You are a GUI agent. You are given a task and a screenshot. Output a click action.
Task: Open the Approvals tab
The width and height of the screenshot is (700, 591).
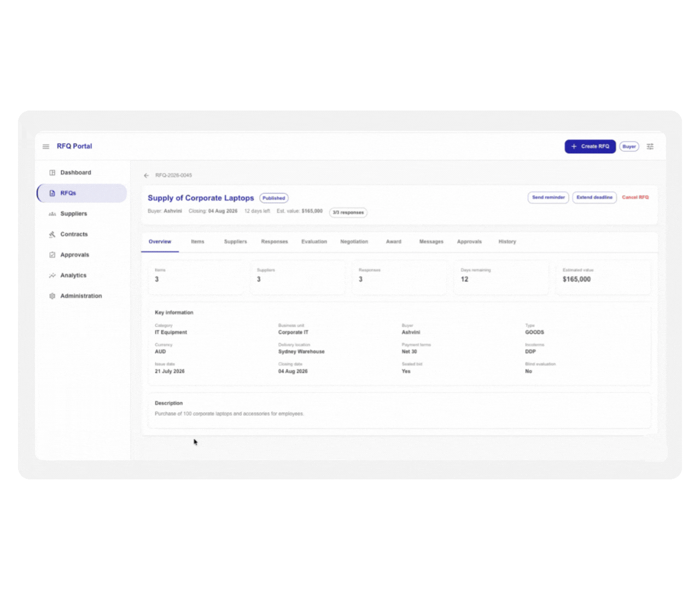point(469,242)
